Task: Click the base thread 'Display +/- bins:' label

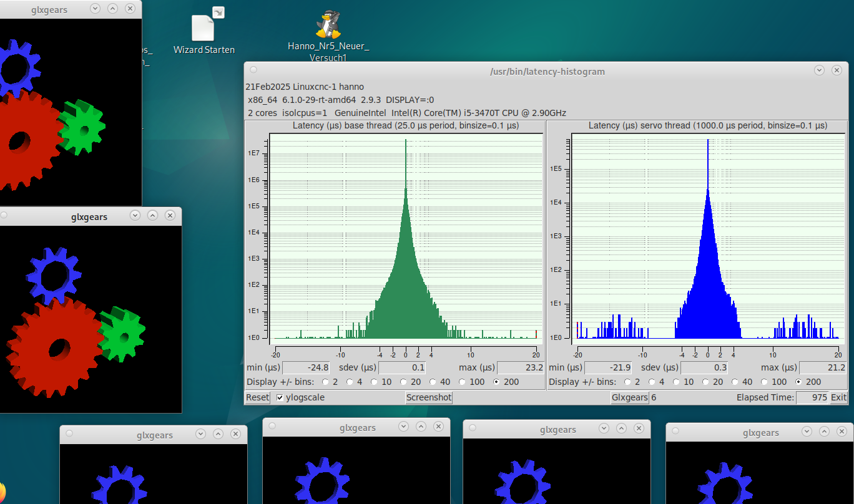Action: pyautogui.click(x=282, y=382)
